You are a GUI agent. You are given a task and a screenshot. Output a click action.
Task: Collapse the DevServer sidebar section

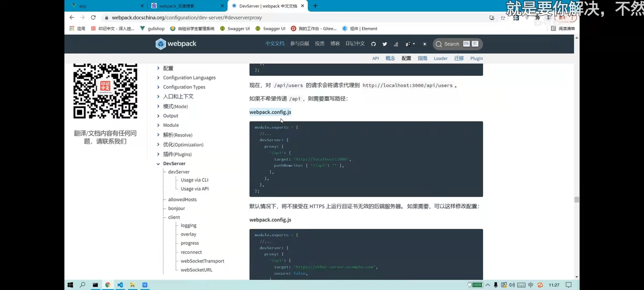(x=158, y=164)
